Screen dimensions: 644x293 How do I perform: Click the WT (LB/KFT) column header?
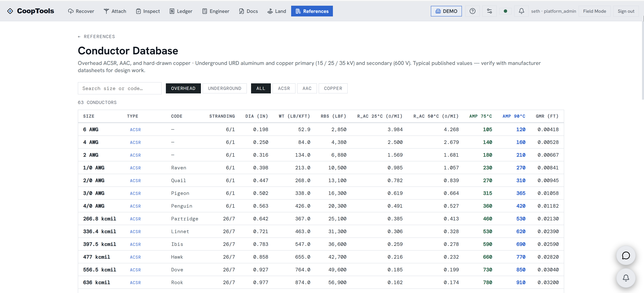[x=294, y=116]
